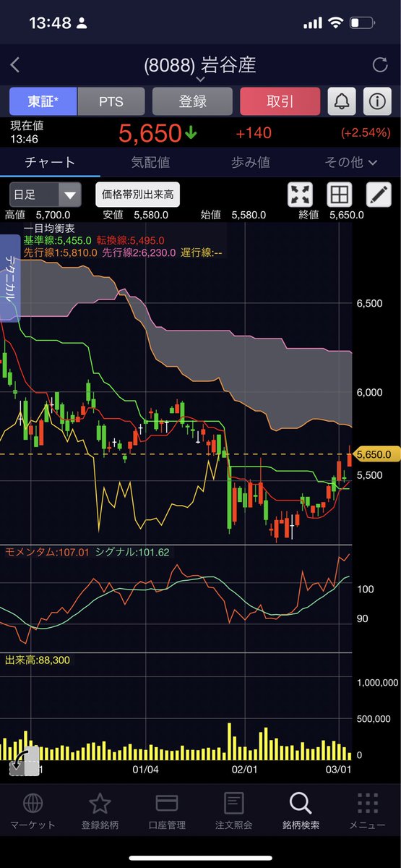Tap the 02/01 date axis label
The image size is (401, 868).
point(245,769)
